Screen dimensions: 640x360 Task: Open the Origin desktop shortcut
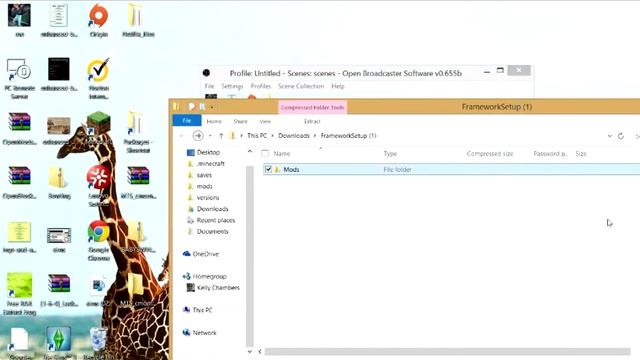(98, 20)
